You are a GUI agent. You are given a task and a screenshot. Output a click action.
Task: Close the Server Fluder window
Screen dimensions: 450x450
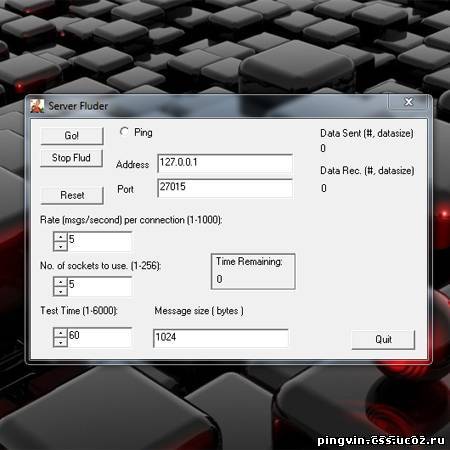[409, 102]
